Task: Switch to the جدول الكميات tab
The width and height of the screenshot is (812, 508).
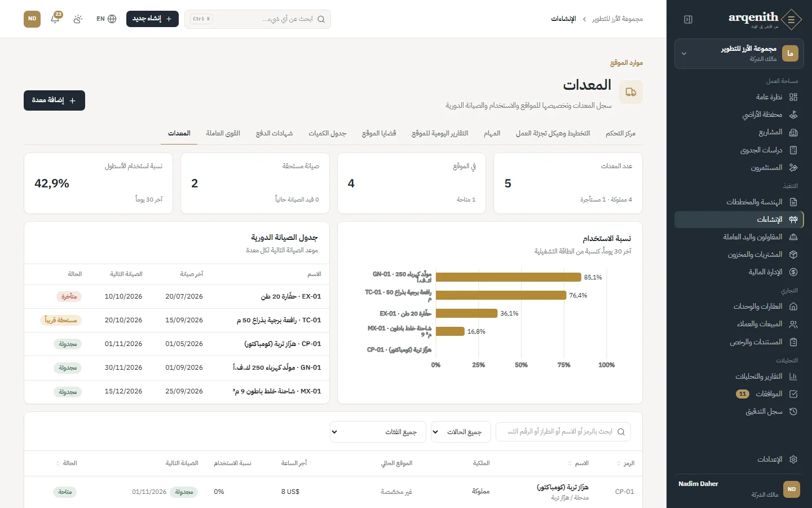Action: [x=327, y=134]
